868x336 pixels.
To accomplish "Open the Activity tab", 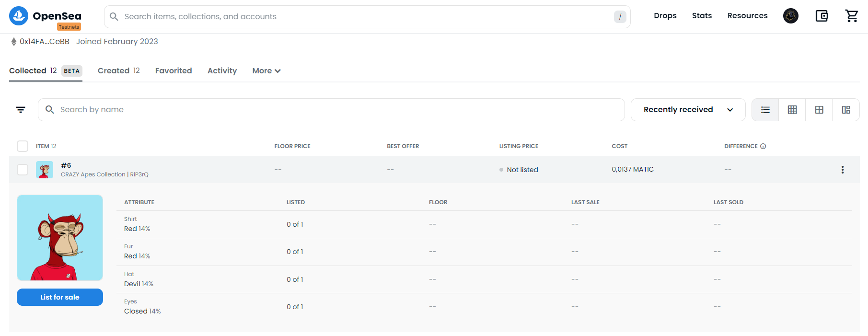I will (x=222, y=71).
